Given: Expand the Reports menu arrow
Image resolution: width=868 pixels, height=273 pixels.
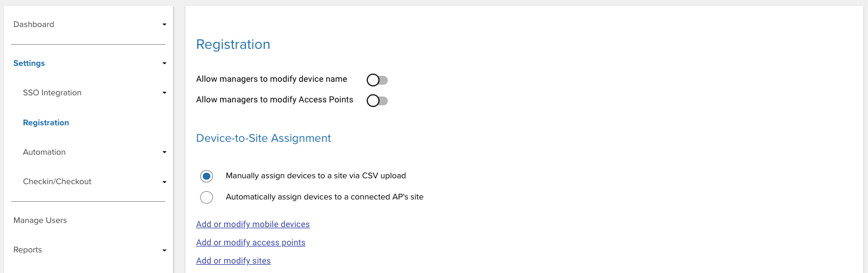Looking at the screenshot, I should click(165, 250).
